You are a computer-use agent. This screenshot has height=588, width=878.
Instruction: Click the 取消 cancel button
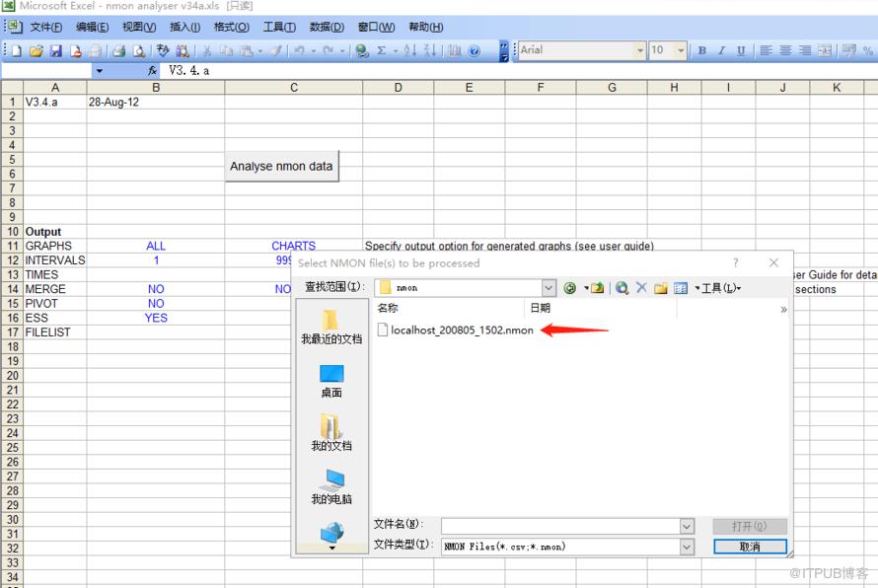point(750,547)
